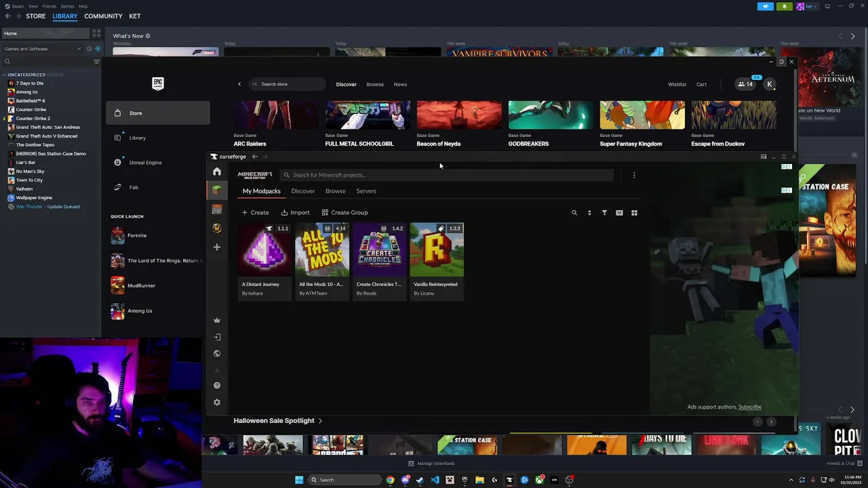This screenshot has height=488, width=868.
Task: Open What's New settings gear
Action: (148, 36)
